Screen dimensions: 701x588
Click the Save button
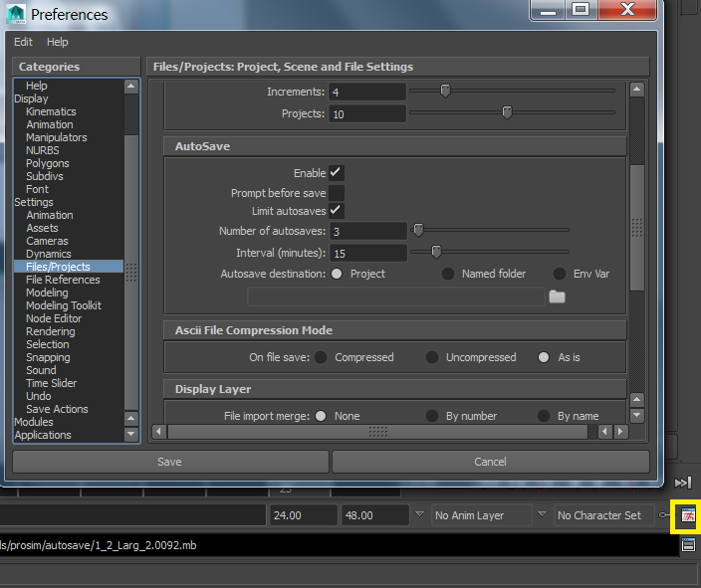[169, 462]
